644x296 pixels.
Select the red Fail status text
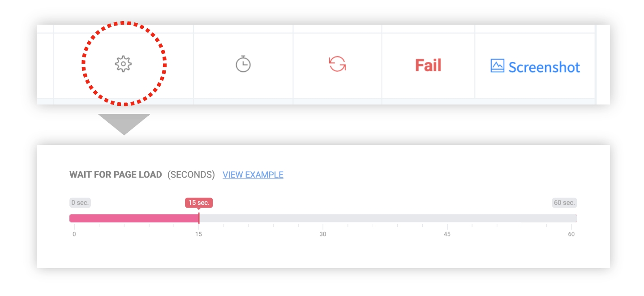[428, 65]
